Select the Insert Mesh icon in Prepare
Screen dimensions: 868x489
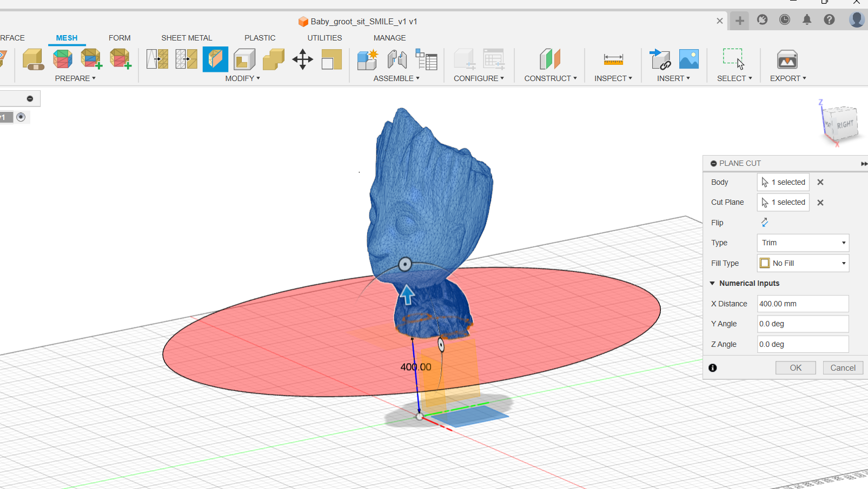pos(33,59)
